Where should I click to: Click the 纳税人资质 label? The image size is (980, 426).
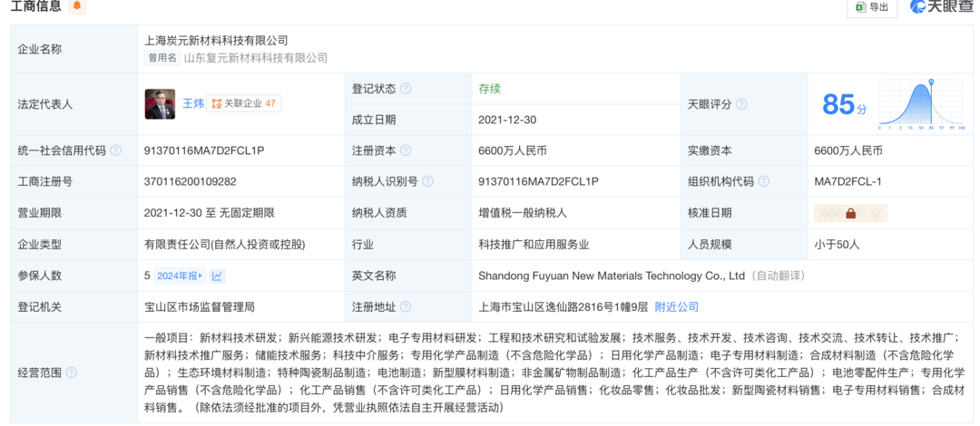click(379, 213)
